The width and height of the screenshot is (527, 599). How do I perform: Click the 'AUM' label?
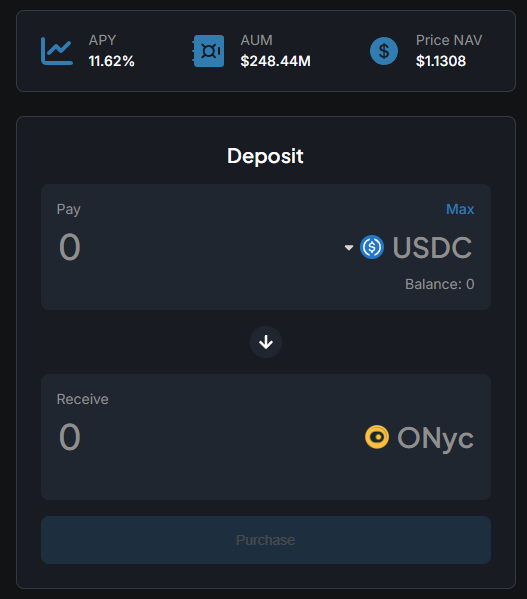pyautogui.click(x=257, y=40)
